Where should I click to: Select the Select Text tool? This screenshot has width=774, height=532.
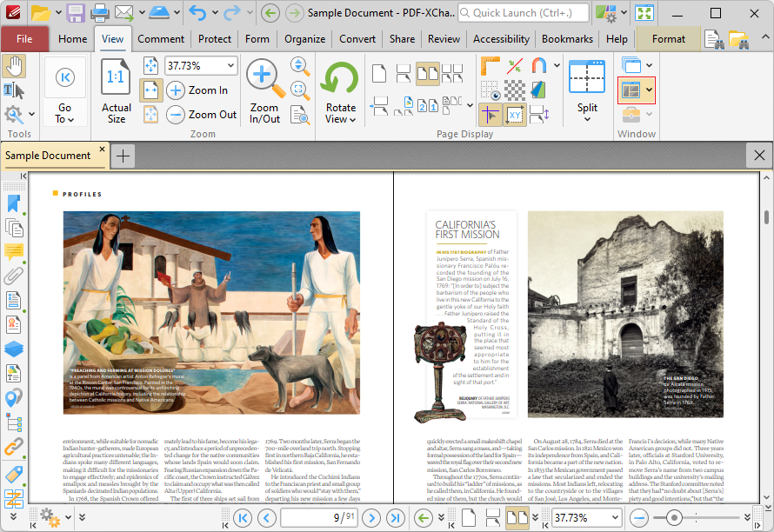click(14, 90)
